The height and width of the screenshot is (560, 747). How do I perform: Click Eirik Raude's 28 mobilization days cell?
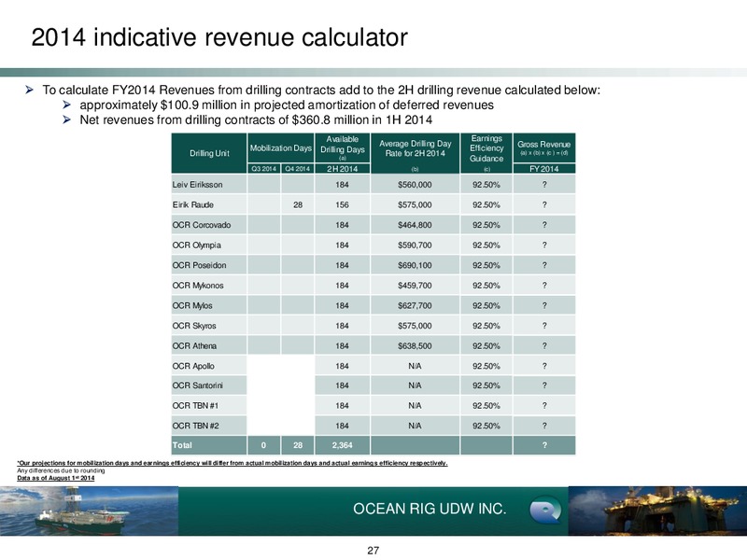pyautogui.click(x=298, y=204)
